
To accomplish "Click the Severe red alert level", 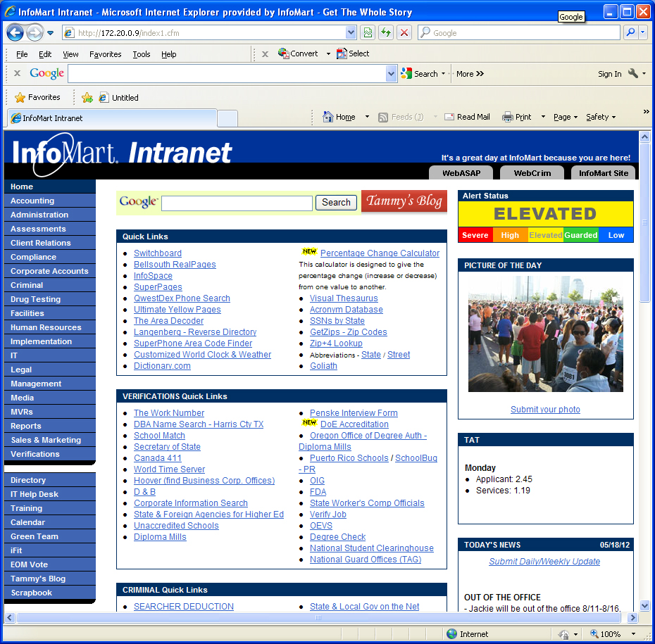I will tap(475, 235).
